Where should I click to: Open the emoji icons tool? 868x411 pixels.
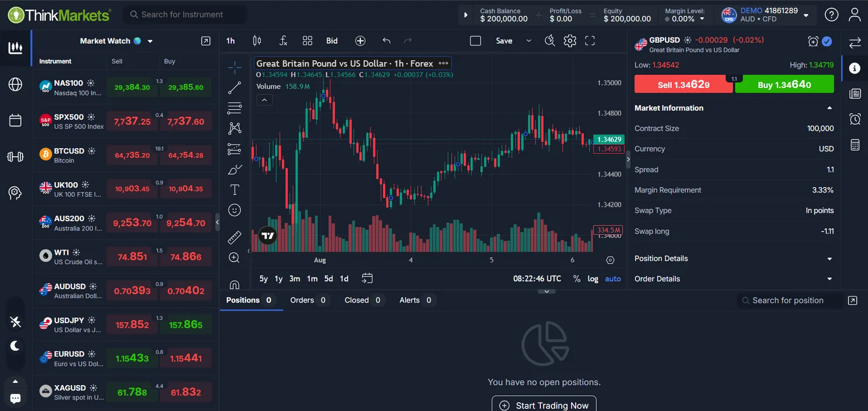(x=234, y=210)
